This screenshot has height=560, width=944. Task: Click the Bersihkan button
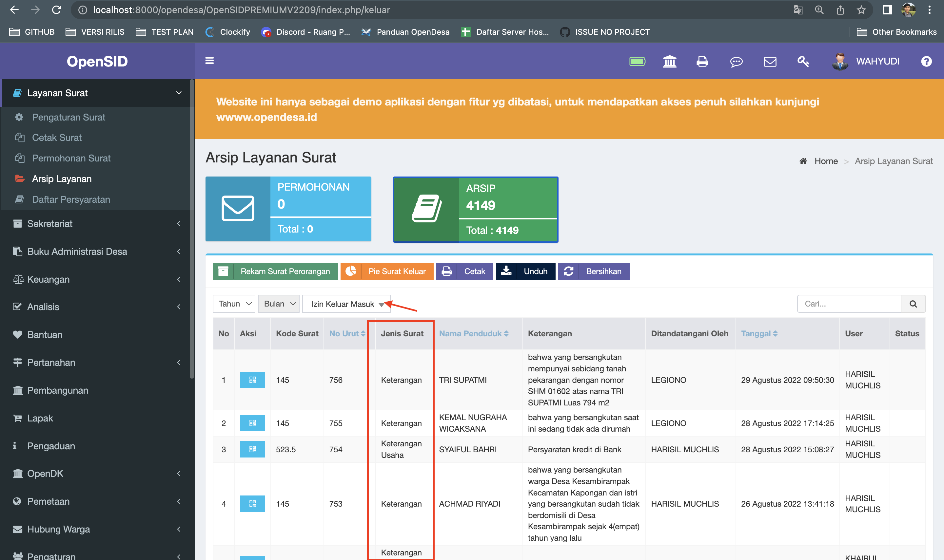tap(594, 271)
